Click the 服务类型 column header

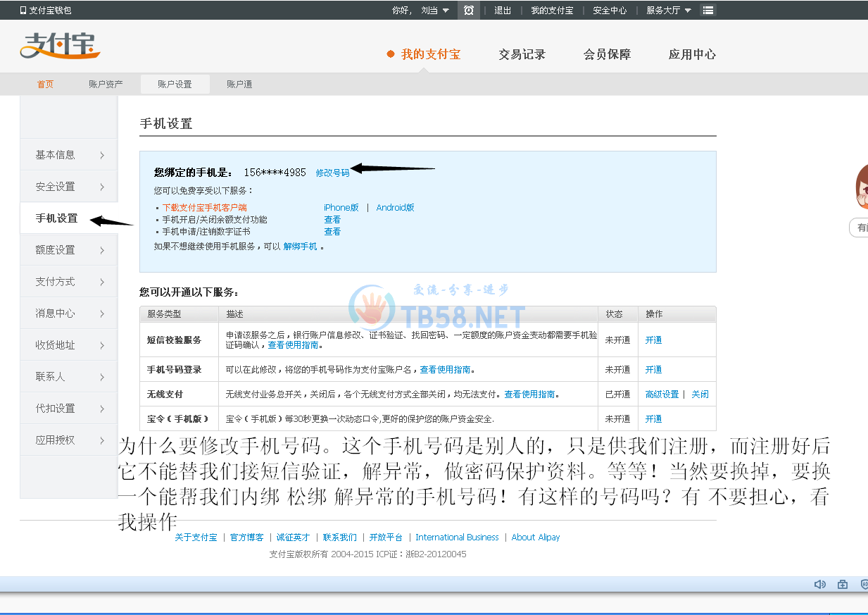click(164, 314)
